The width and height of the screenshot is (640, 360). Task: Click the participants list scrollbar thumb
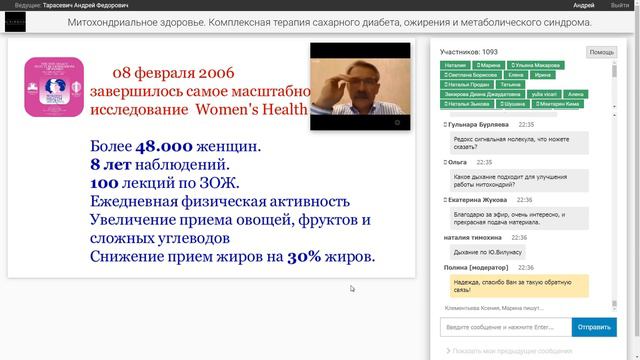[614, 71]
